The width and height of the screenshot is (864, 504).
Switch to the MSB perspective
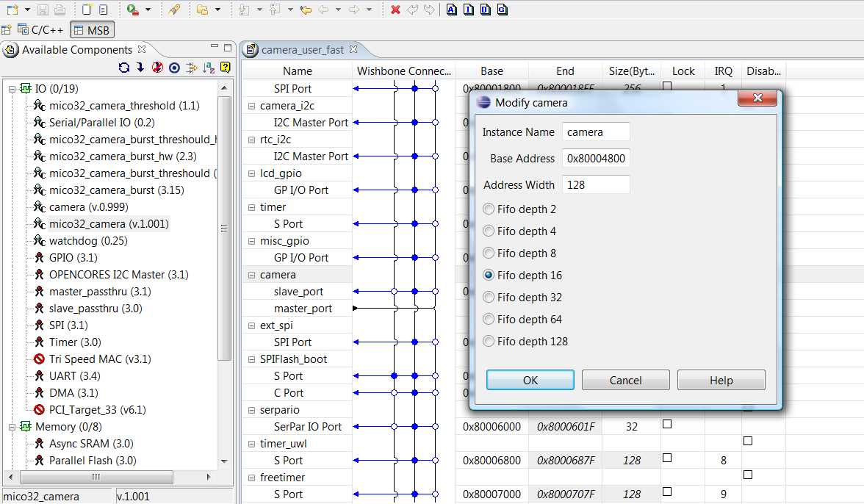point(92,29)
